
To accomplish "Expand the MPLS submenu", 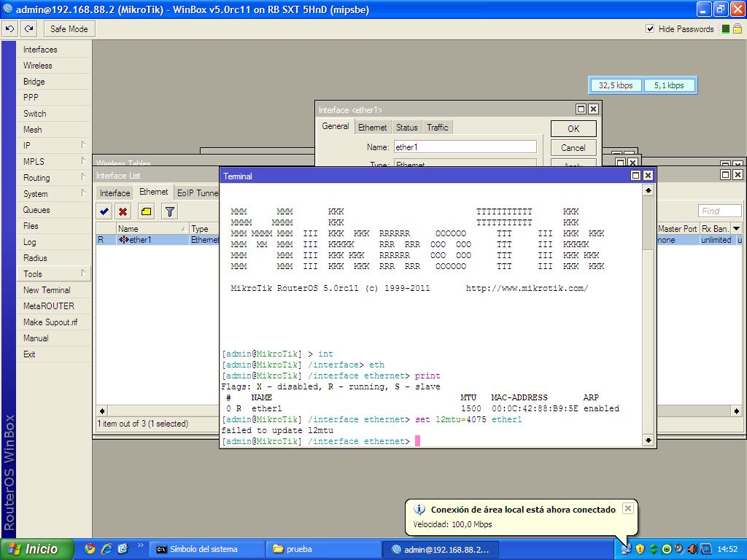I will tap(83, 160).
